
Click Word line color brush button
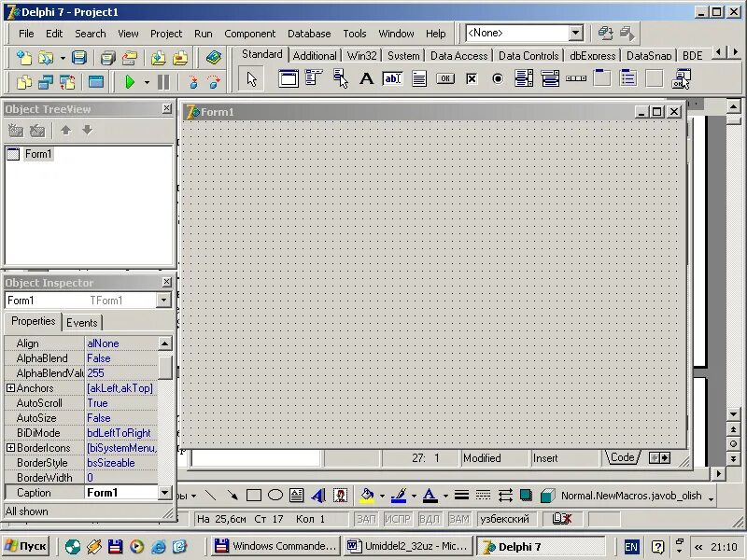(399, 496)
